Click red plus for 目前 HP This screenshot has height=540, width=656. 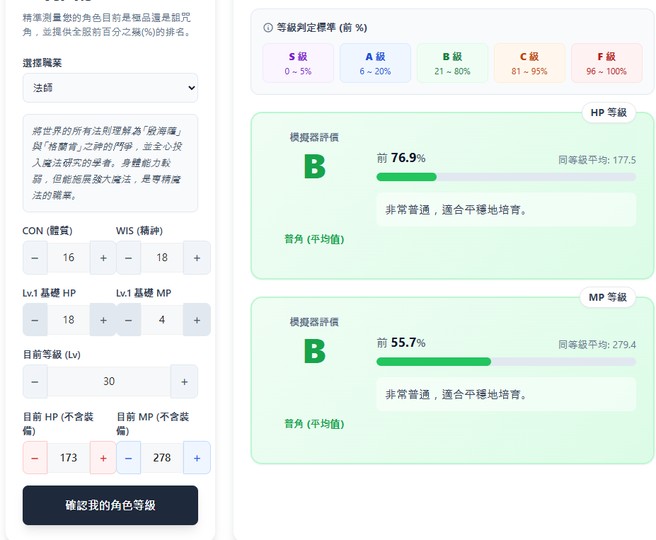click(x=103, y=458)
